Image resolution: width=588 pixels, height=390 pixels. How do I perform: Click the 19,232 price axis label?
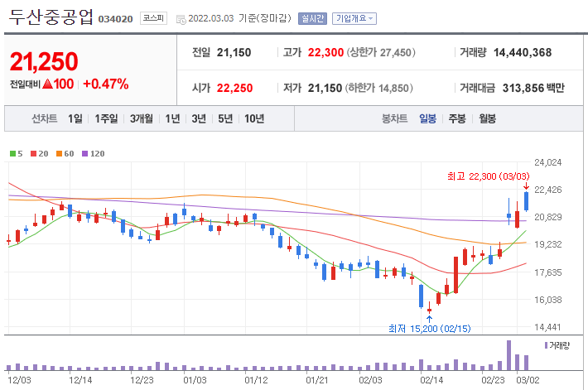[548, 244]
